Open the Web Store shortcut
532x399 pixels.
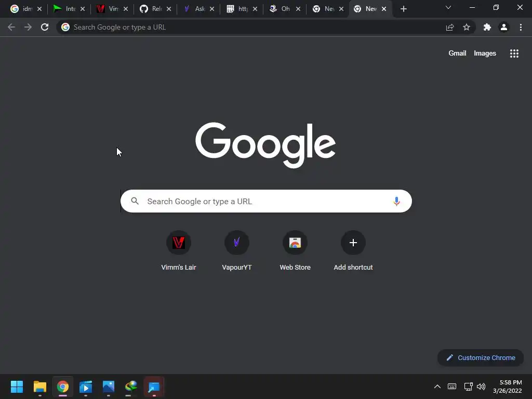pyautogui.click(x=295, y=250)
